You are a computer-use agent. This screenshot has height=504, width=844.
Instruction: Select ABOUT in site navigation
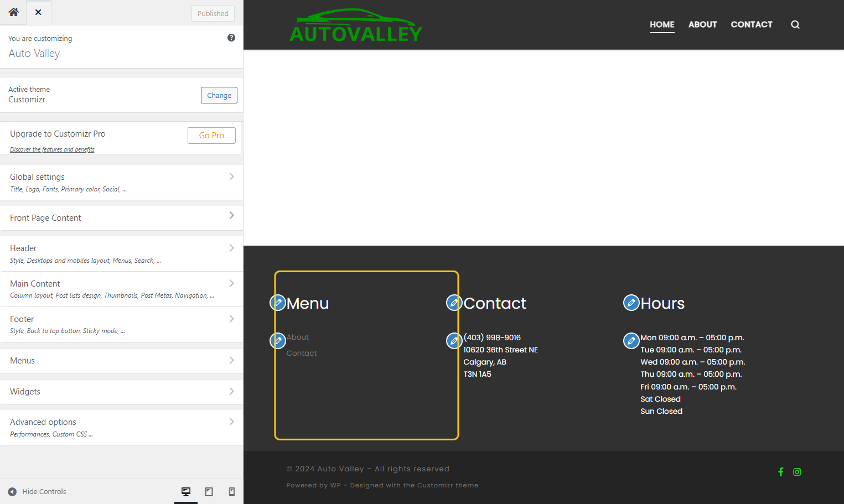click(x=703, y=24)
